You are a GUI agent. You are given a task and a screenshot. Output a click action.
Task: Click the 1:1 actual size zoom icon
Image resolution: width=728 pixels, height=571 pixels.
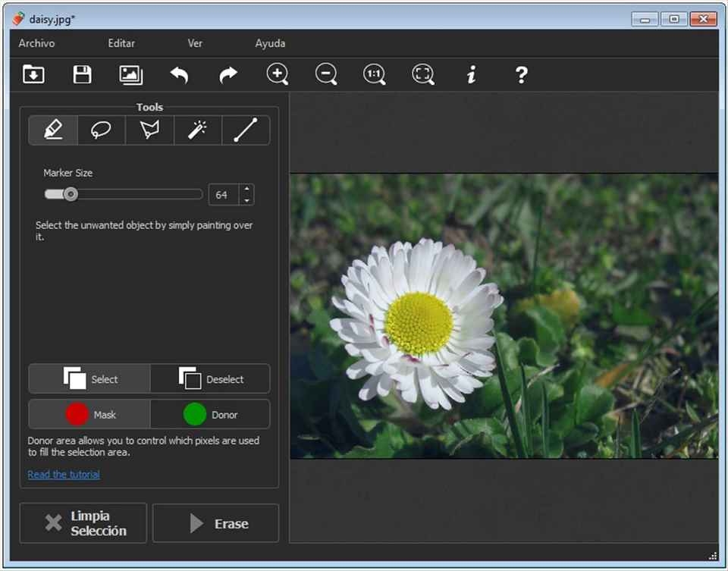pos(374,74)
